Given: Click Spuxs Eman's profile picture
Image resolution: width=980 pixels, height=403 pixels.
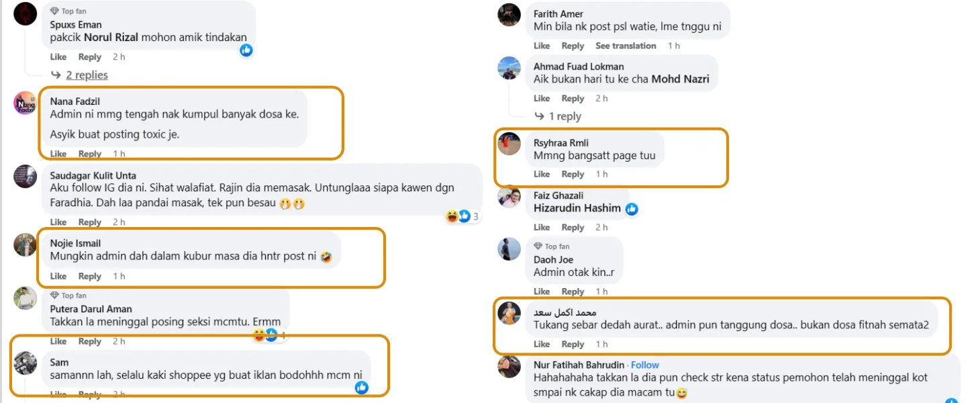Looking at the screenshot, I should pyautogui.click(x=26, y=13).
